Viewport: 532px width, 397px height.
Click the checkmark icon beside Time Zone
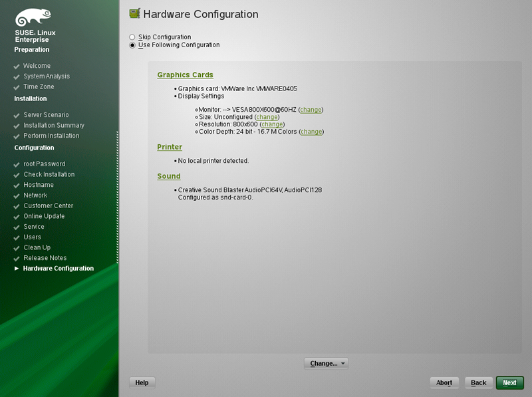click(x=16, y=88)
